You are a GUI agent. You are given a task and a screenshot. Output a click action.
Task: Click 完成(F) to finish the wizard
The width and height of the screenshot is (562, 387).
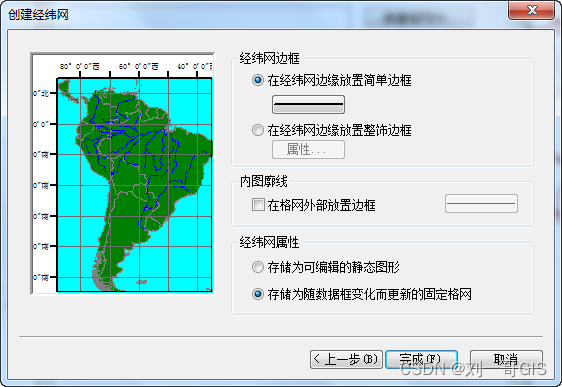(422, 359)
